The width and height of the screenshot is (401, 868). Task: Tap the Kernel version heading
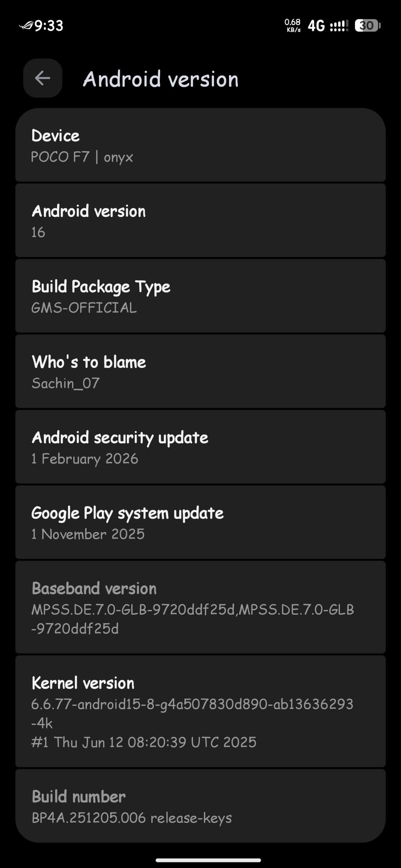point(83,683)
